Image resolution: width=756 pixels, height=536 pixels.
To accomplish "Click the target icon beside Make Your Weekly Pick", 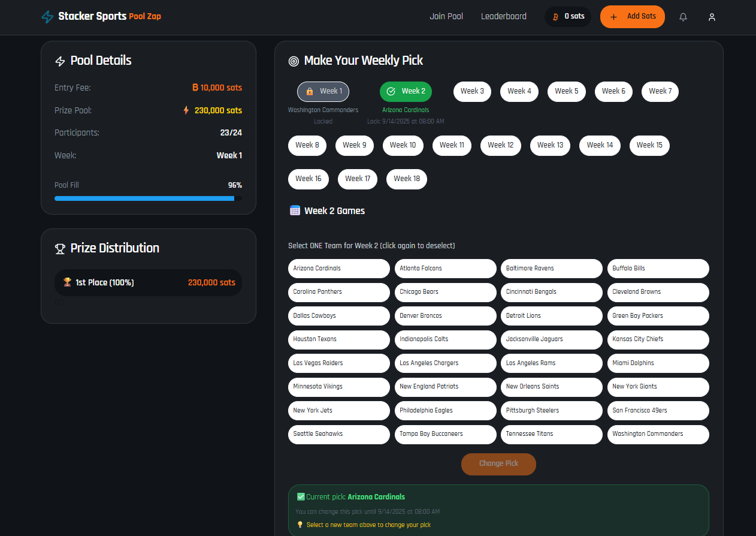I will pos(294,61).
